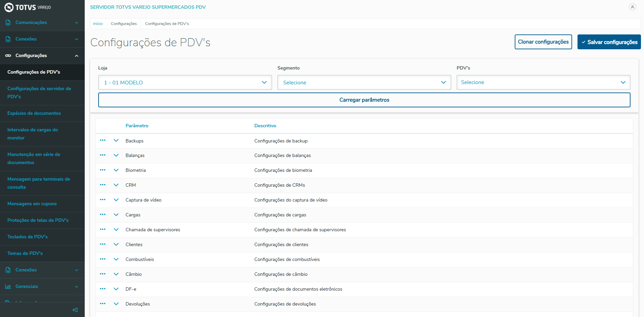This screenshot has height=317, width=644.
Task: Open the Loja dropdown
Action: coord(185,82)
